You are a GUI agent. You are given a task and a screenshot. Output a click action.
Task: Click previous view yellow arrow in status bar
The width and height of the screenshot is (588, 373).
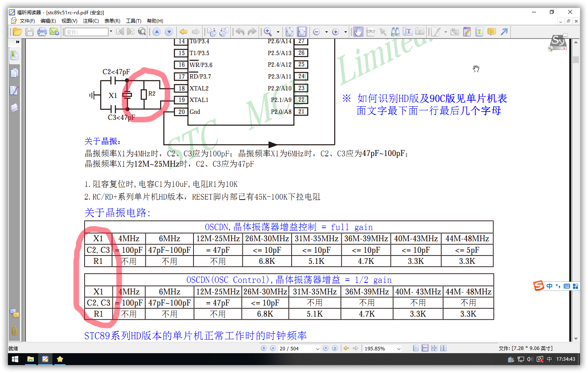click(346, 348)
